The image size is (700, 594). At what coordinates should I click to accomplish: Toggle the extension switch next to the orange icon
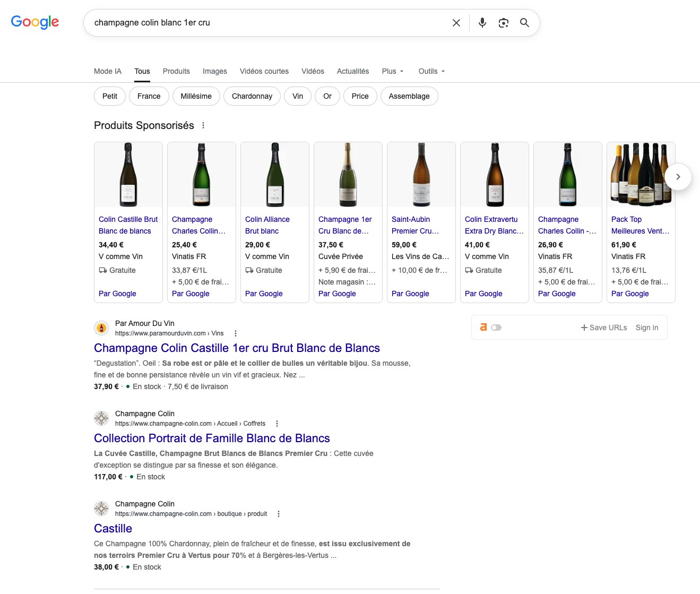496,328
